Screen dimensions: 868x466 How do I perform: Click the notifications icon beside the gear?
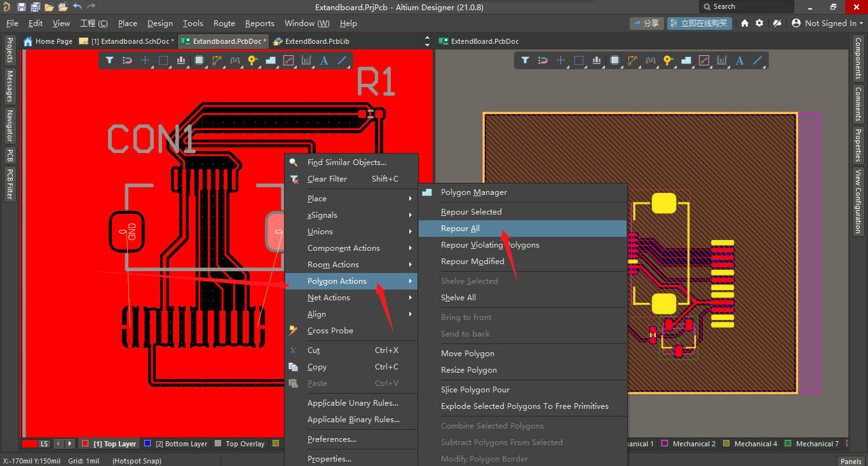click(776, 23)
